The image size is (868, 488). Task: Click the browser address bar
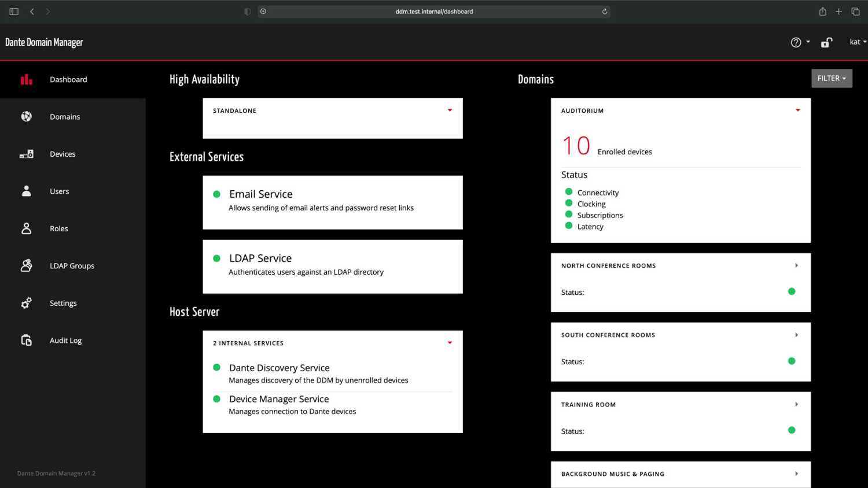coord(434,11)
